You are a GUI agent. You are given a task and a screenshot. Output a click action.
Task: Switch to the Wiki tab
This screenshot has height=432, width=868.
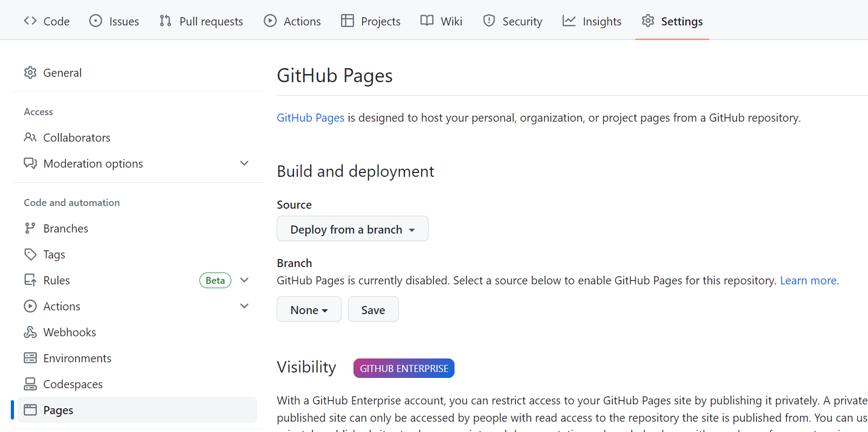[x=441, y=21]
